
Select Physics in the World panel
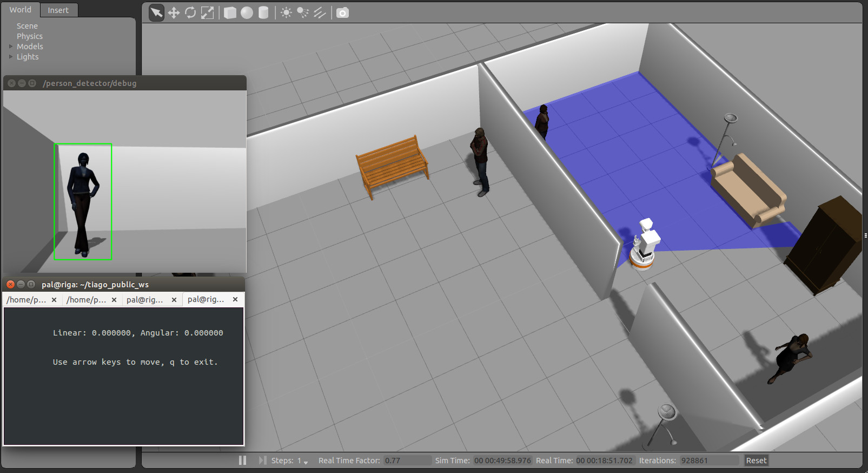[30, 36]
